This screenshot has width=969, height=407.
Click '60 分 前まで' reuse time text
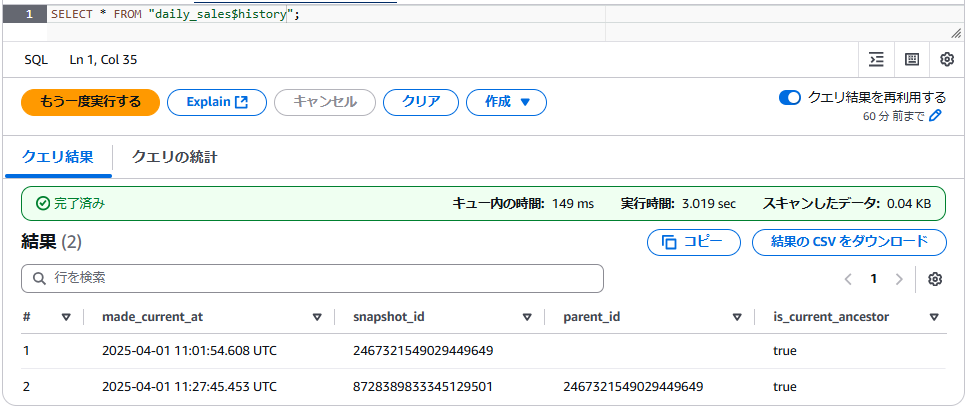[894, 115]
